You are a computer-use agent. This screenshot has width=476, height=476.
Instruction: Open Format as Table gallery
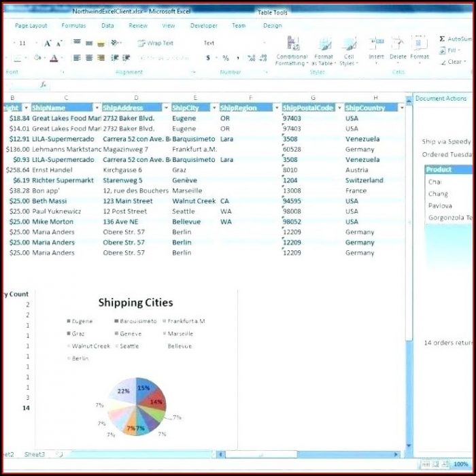(x=324, y=51)
